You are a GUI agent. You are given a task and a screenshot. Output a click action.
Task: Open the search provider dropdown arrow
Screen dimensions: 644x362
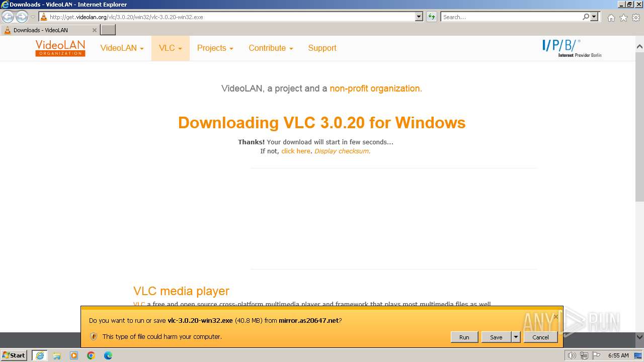594,17
